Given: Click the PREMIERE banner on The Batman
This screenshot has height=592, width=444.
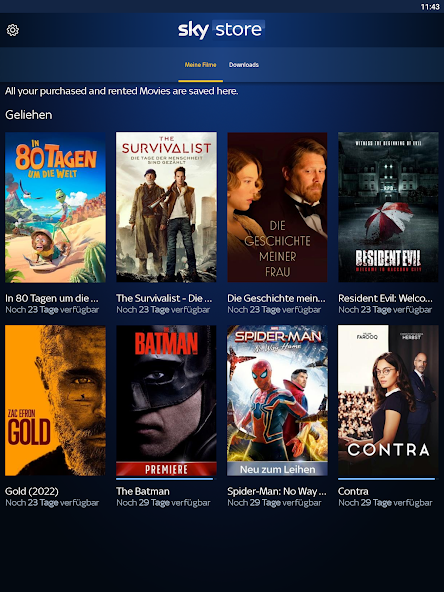Looking at the screenshot, I should pos(166,469).
